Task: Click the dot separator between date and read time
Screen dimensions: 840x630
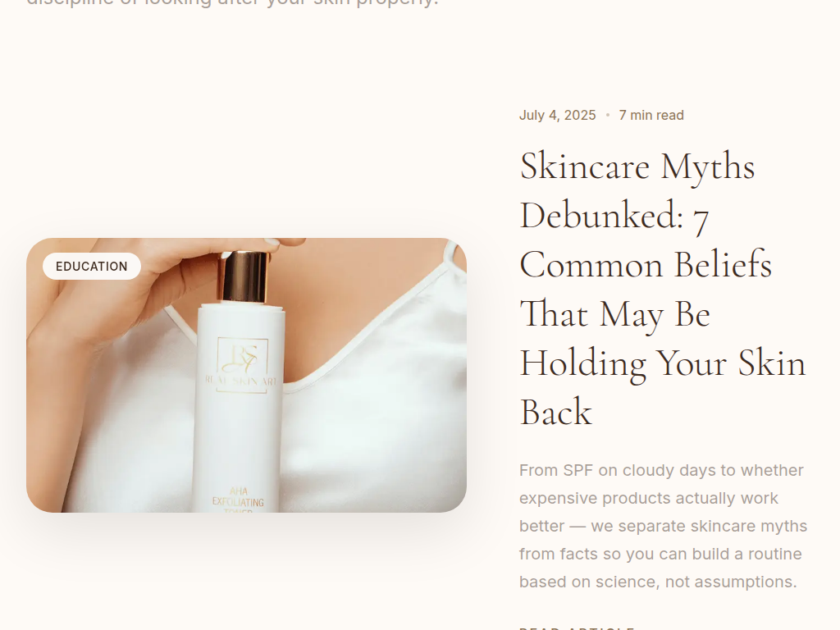Action: tap(608, 115)
